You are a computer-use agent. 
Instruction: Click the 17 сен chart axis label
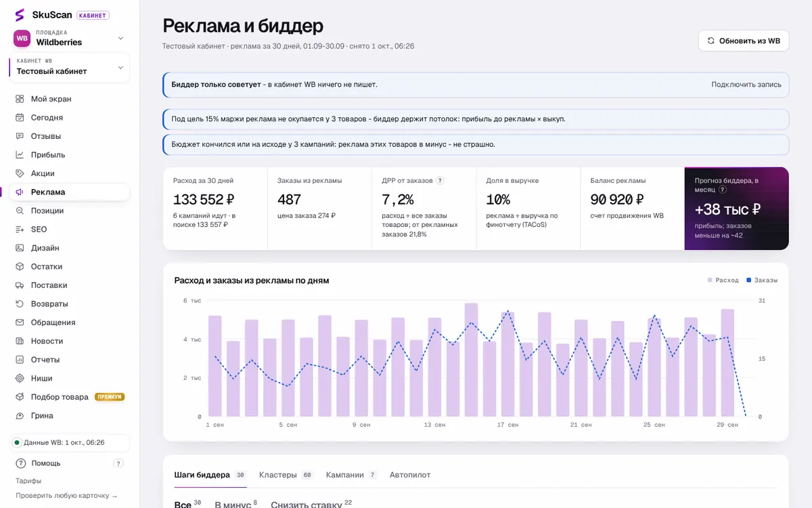pos(507,425)
